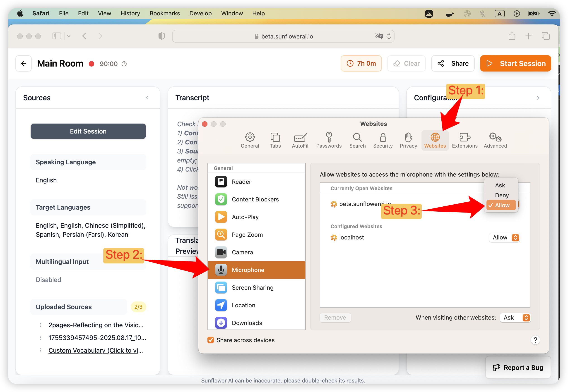The height and width of the screenshot is (392, 568).
Task: Select Content Blockers in sidebar
Action: [x=256, y=199]
